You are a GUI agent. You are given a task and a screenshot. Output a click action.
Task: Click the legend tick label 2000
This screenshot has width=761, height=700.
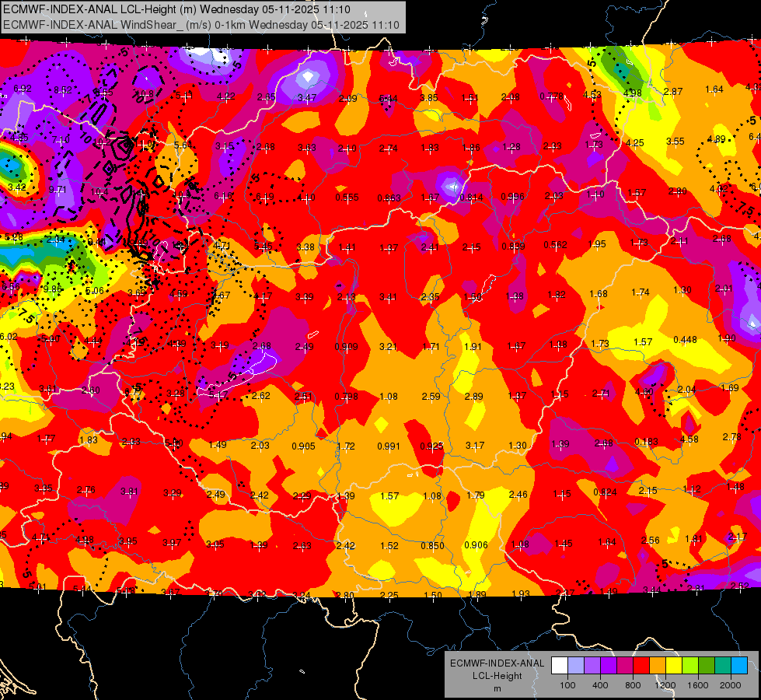pyautogui.click(x=731, y=685)
